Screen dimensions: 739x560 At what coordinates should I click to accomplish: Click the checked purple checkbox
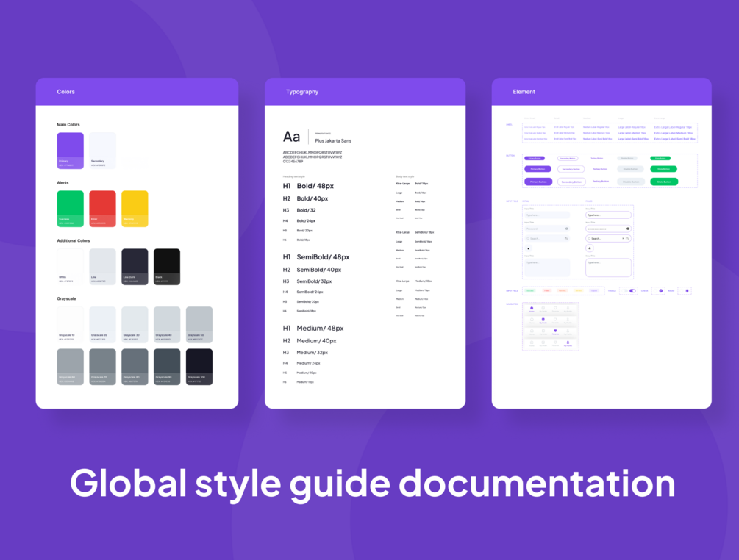pyautogui.click(x=661, y=290)
